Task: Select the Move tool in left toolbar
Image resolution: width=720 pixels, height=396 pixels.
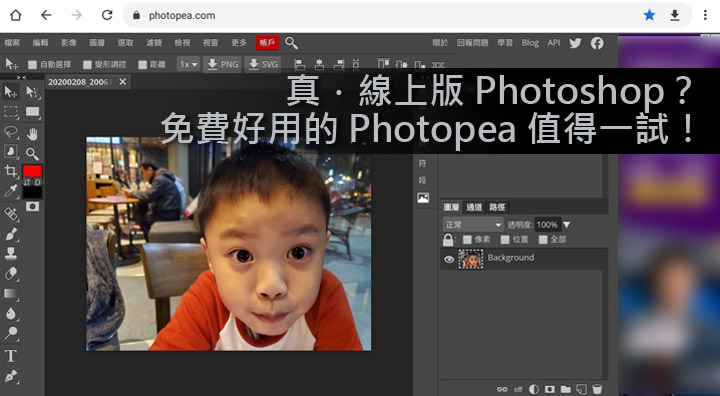Action: pyautogui.click(x=11, y=92)
